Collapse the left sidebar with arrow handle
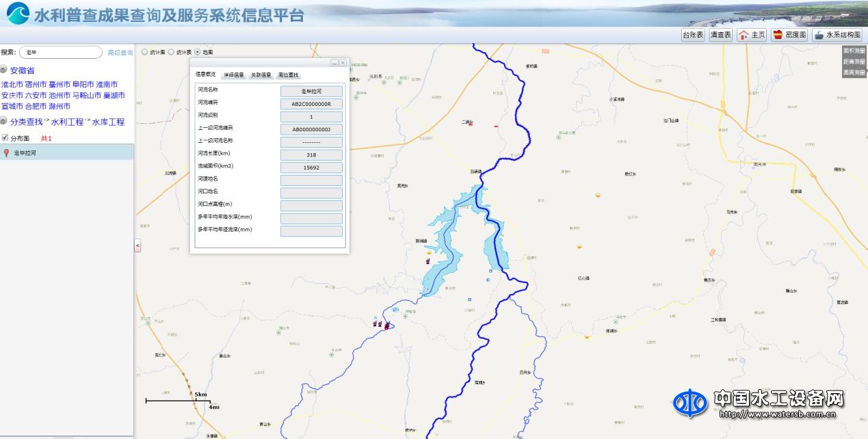The width and height of the screenshot is (868, 439). 137,245
